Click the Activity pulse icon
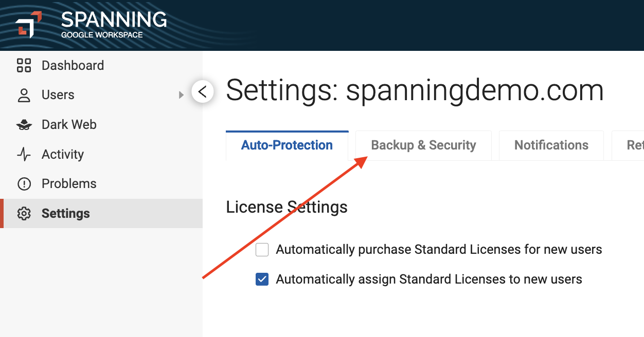Image resolution: width=644 pixels, height=337 pixels. pos(24,154)
